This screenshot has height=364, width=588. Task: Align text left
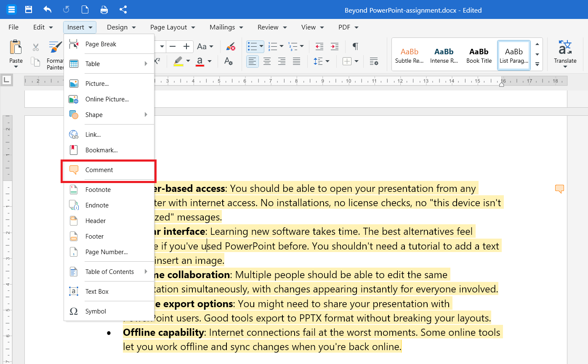coord(252,61)
